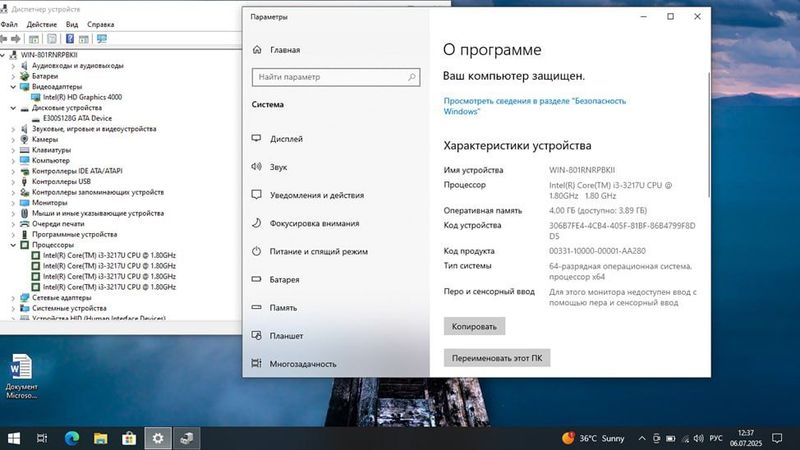Click the Power and sleep icon
Image resolution: width=800 pixels, height=450 pixels.
click(x=257, y=251)
